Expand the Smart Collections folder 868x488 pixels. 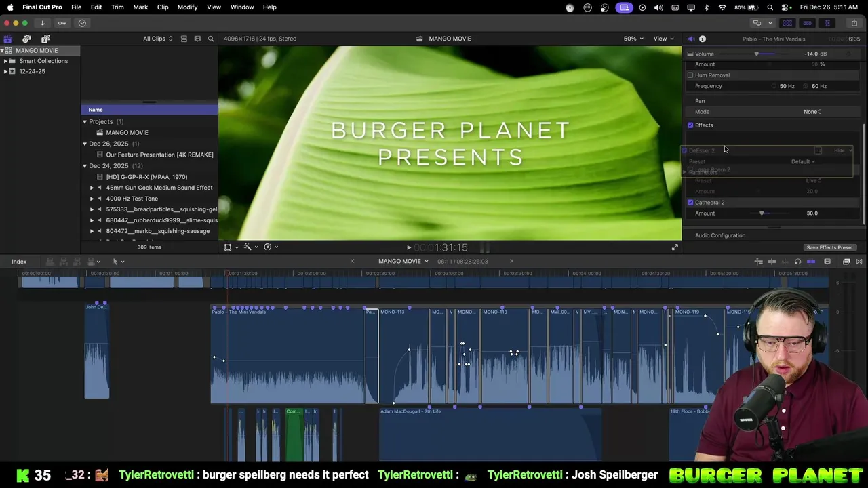pos(5,61)
